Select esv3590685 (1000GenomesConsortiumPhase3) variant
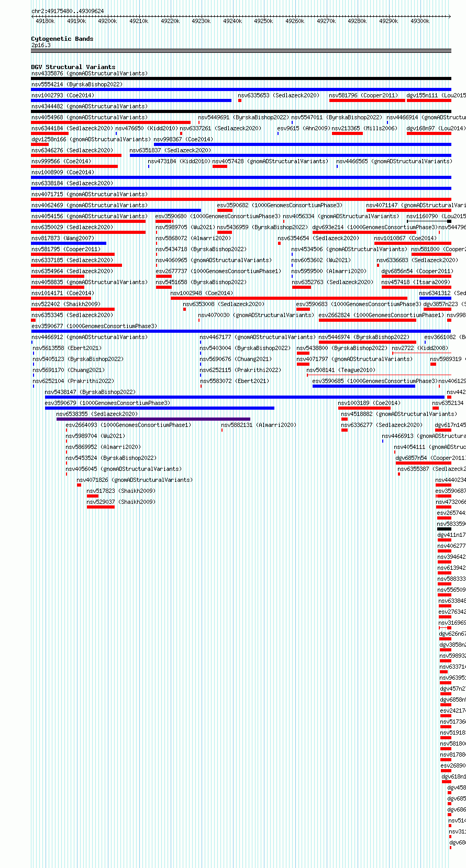This screenshot has height=868, width=466. coord(375,381)
